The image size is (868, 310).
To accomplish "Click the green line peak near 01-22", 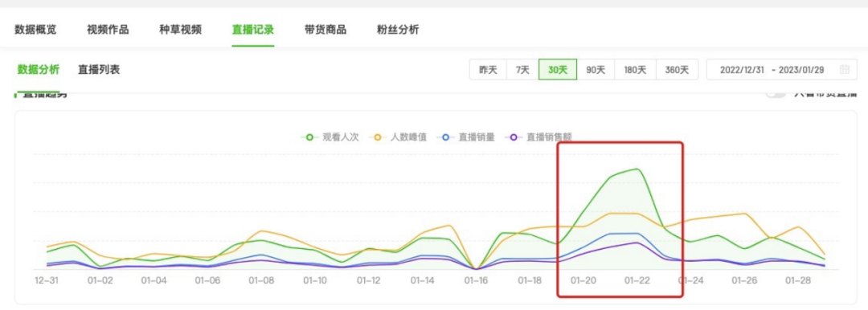I will click(637, 169).
